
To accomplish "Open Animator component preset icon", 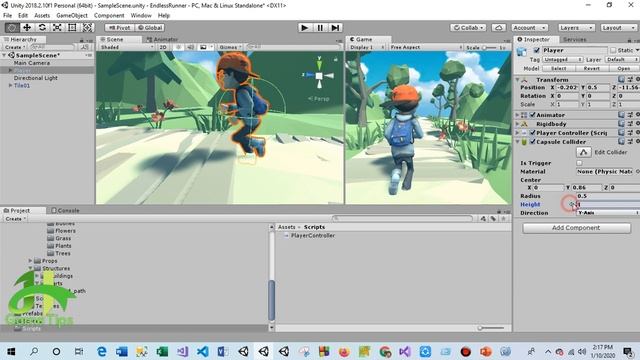I will 630,115.
